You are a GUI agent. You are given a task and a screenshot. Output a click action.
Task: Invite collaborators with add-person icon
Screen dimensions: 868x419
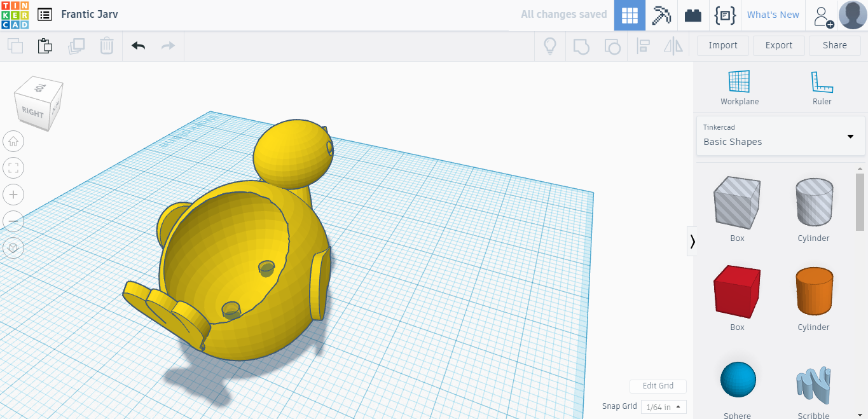pos(823,16)
